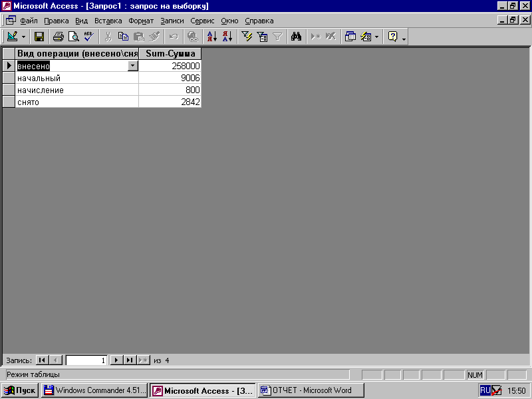
Task: Run the Spelling check icon
Action: coord(89,37)
